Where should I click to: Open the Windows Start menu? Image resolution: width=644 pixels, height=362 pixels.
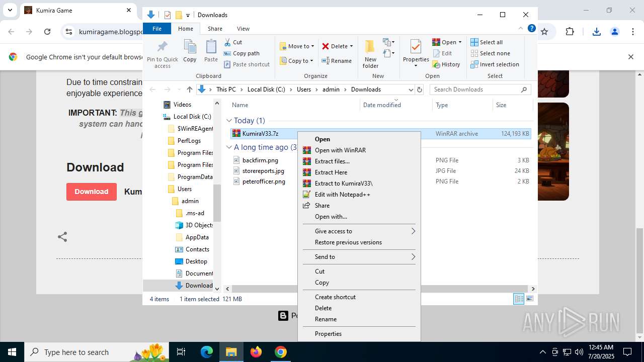tap(12, 352)
